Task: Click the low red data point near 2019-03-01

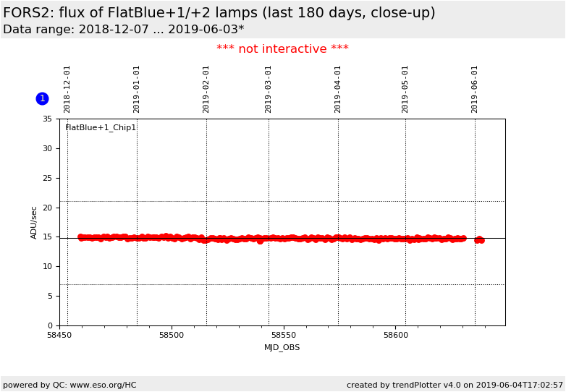Action: (x=261, y=242)
